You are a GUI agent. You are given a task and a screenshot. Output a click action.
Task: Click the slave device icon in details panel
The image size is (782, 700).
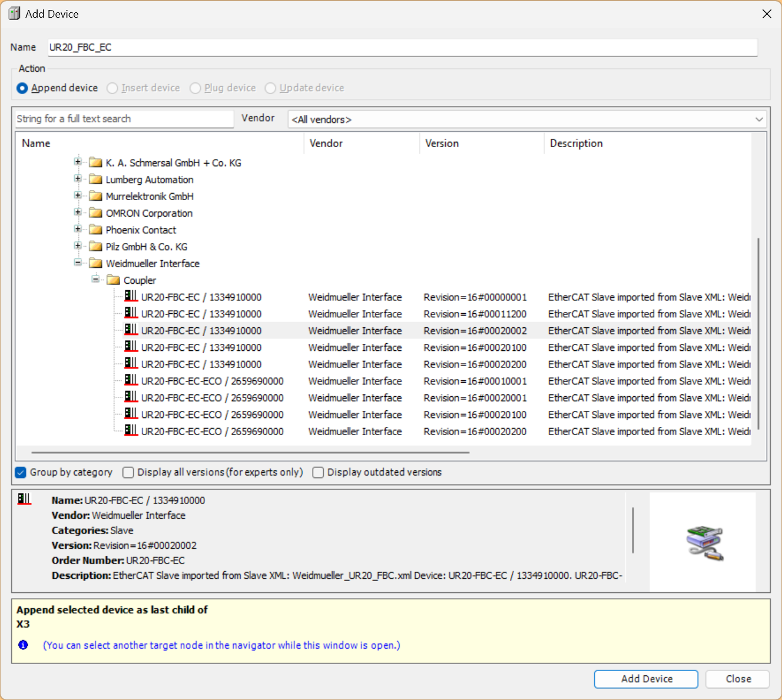[24, 499]
